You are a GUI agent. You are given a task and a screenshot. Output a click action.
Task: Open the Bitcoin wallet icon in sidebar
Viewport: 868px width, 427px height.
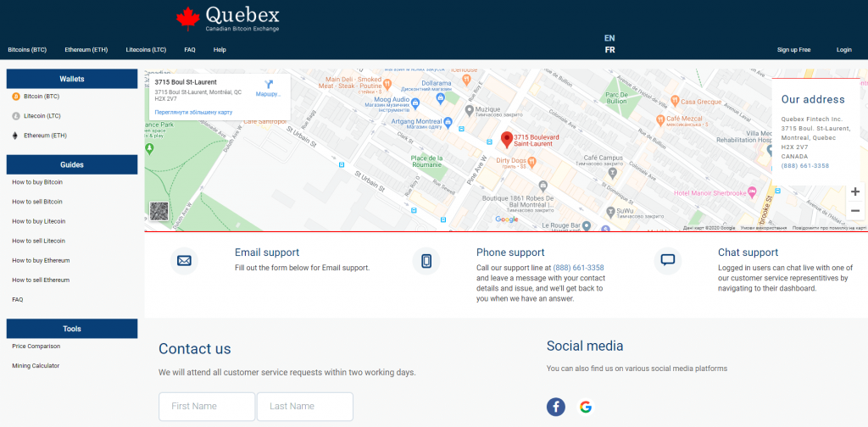(x=16, y=97)
